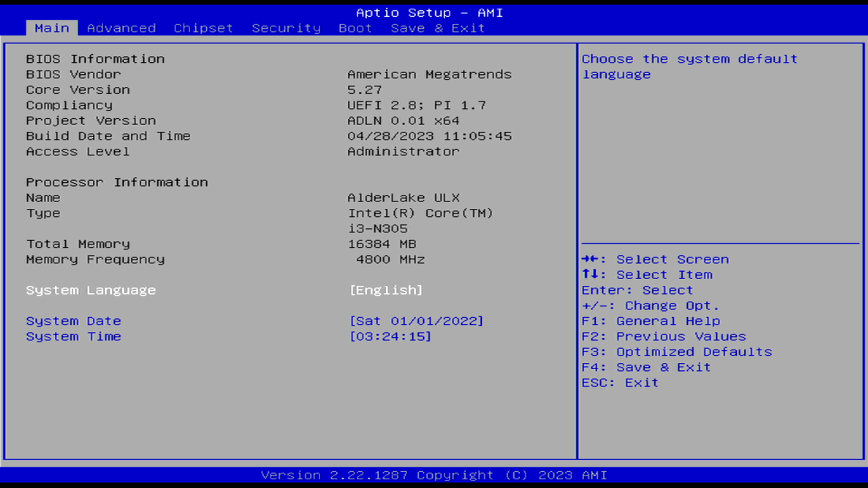Click the help panel text about default language

click(x=690, y=66)
